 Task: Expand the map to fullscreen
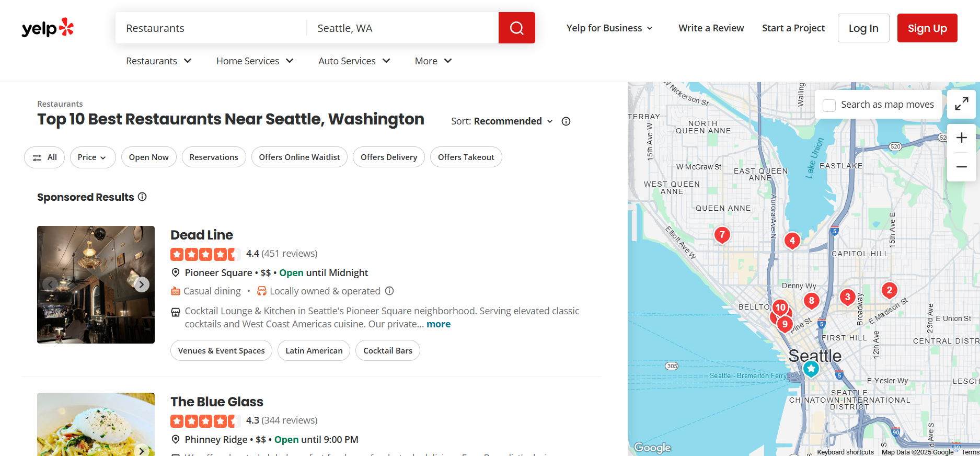click(961, 104)
